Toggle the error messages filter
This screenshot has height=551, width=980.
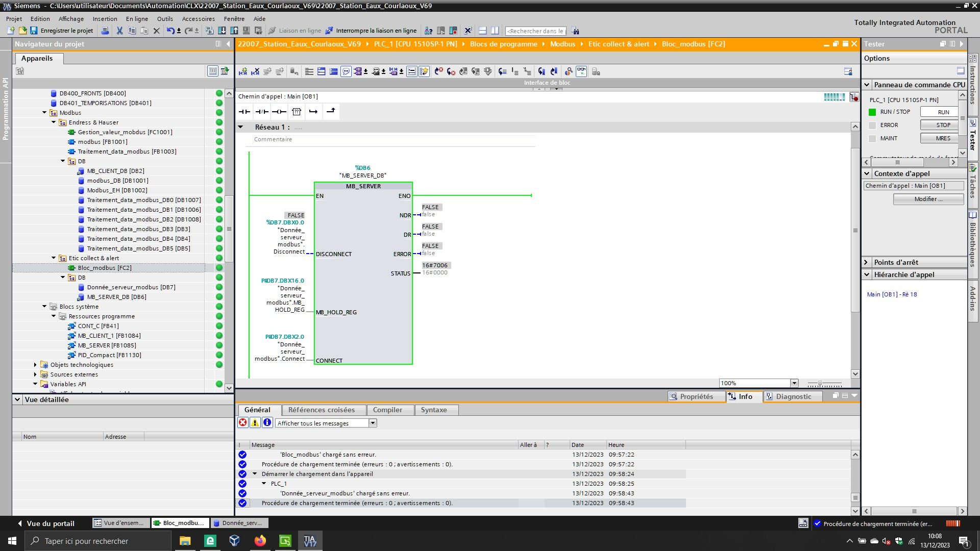(x=243, y=423)
